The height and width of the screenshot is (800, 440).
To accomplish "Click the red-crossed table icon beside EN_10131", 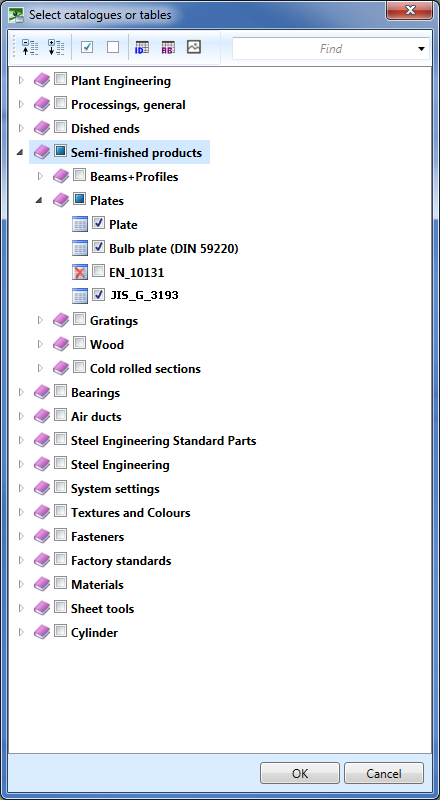I will [x=80, y=272].
